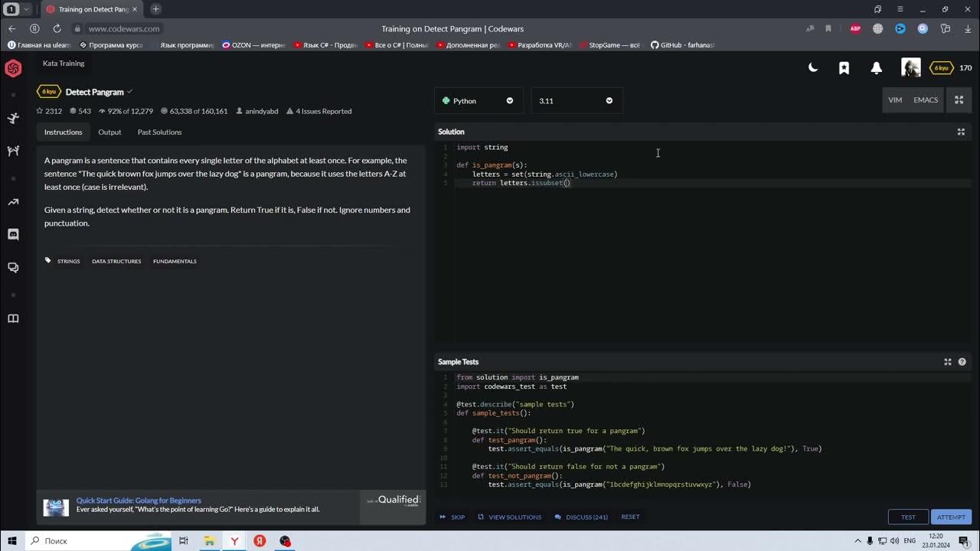Open Quick Start Guide Golang ad link
This screenshot has width=980, height=551.
(x=139, y=500)
